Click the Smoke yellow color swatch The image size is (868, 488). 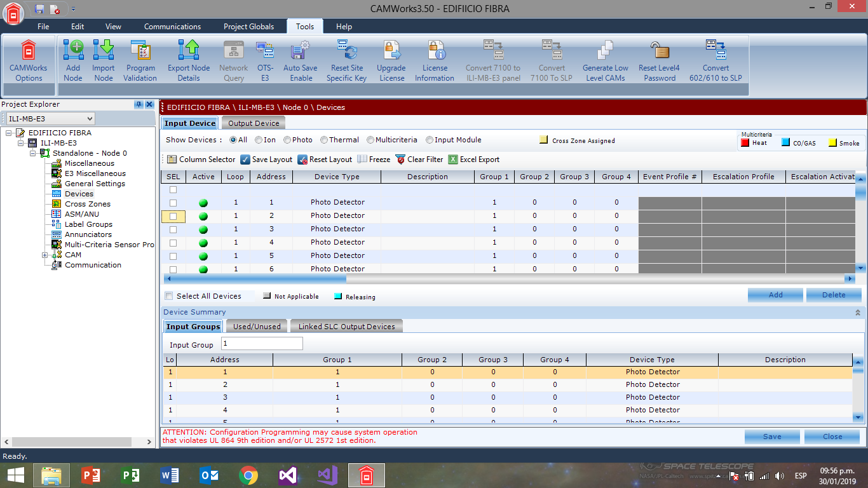click(832, 143)
